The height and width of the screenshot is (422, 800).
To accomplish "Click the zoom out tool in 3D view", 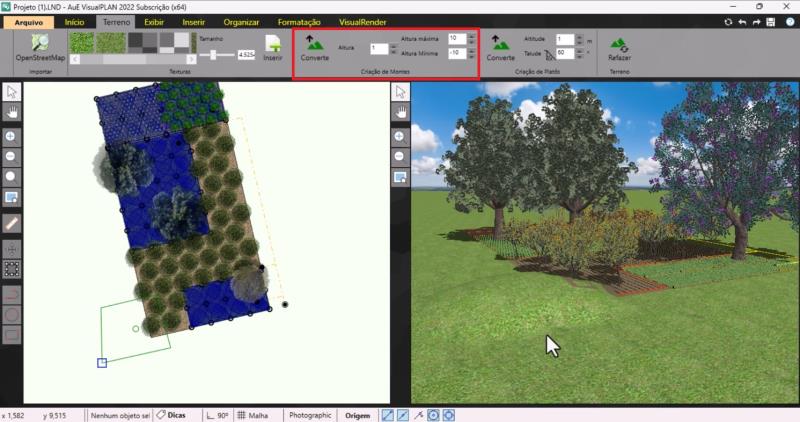I will click(x=400, y=156).
